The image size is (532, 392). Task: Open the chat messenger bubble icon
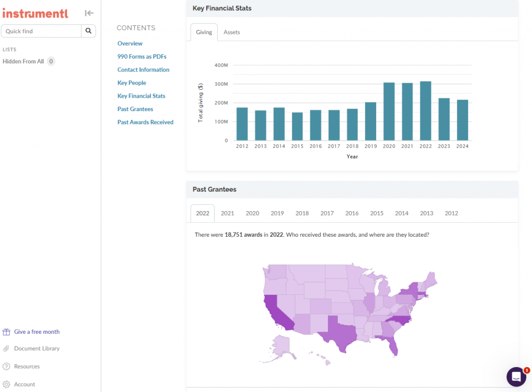pos(516,377)
